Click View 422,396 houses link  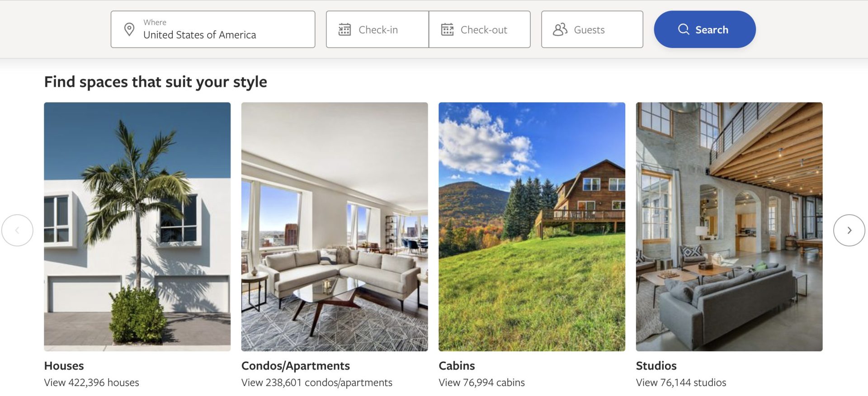tap(91, 382)
